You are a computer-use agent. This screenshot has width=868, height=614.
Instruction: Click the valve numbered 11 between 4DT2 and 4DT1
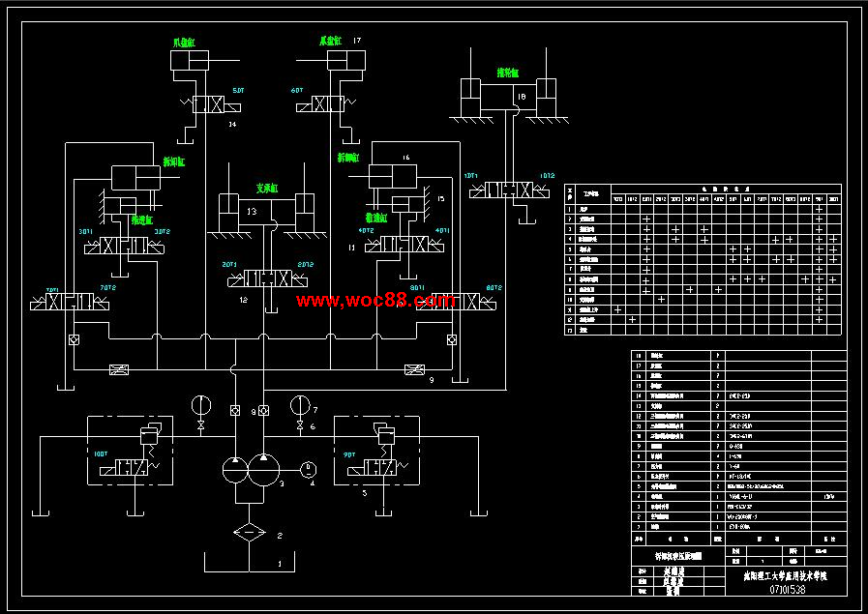(404, 245)
